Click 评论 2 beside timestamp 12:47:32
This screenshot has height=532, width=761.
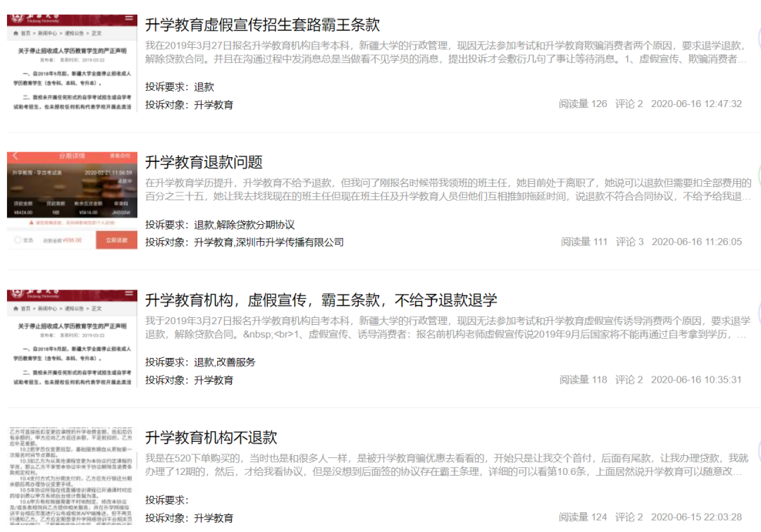pyautogui.click(x=629, y=104)
